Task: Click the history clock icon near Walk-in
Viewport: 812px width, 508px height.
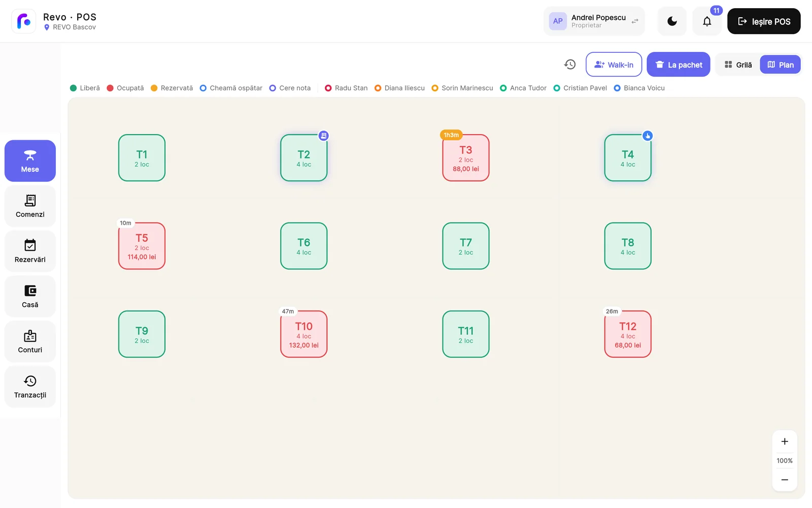Action: (570, 65)
